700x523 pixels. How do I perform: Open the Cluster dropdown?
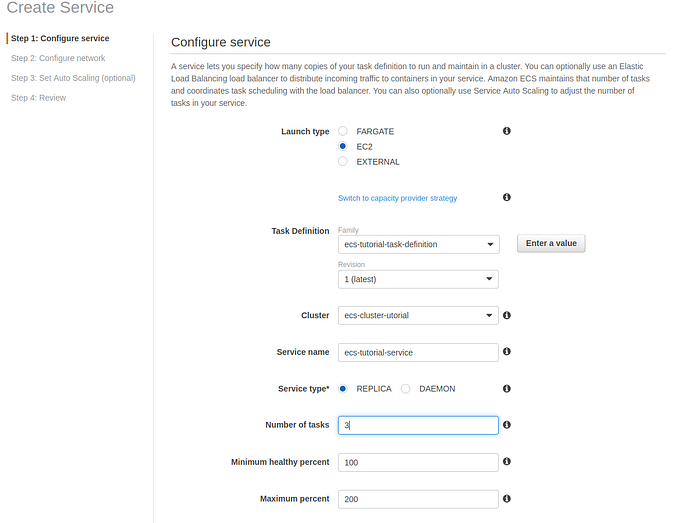point(418,315)
